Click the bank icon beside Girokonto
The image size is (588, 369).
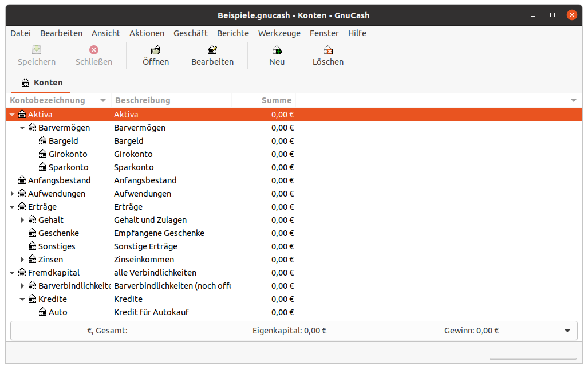pyautogui.click(x=43, y=154)
